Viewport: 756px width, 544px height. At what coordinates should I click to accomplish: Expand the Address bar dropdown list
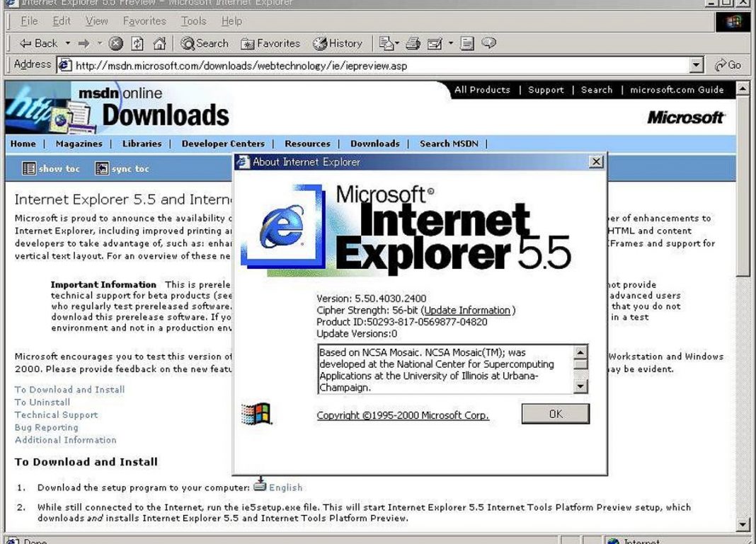point(696,65)
